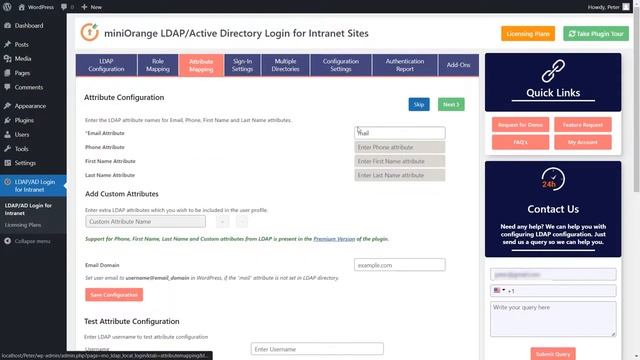Click the Last Name Attribute field
The image size is (640, 360).
pyautogui.click(x=400, y=175)
